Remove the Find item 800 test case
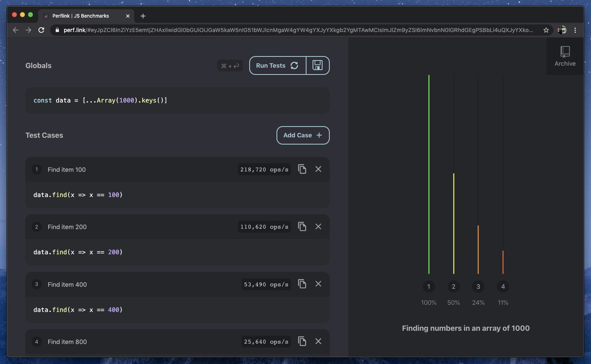591x364 pixels. 319,341
